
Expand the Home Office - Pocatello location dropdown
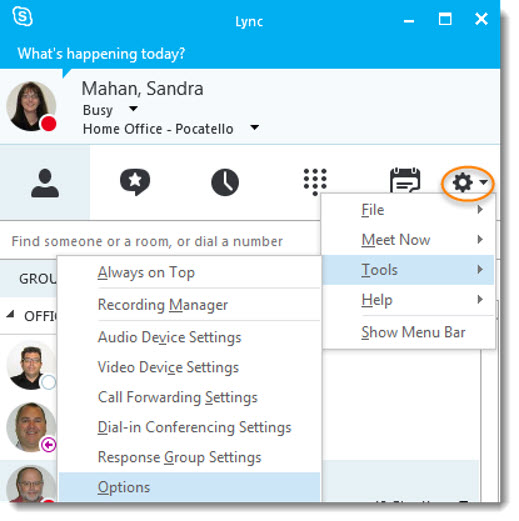[255, 127]
